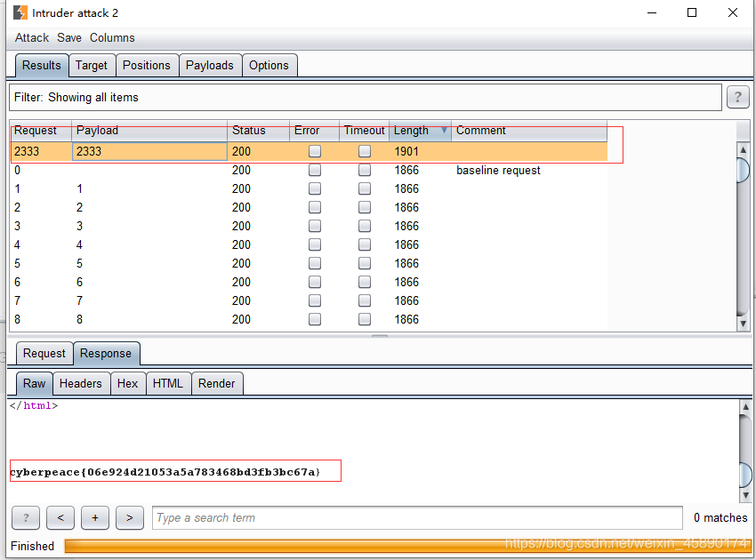Click the Burp Intruder lightning icon in title bar
756x560 pixels.
pos(20,12)
